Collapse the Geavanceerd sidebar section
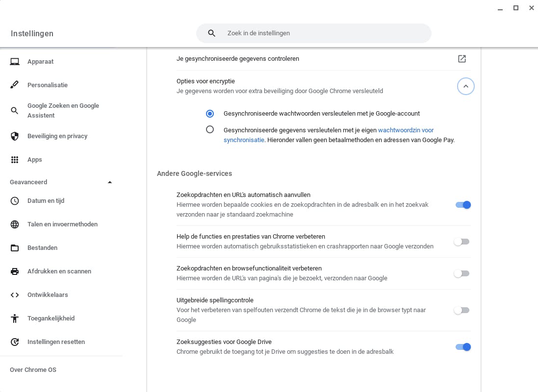This screenshot has width=538, height=392. pos(110,182)
